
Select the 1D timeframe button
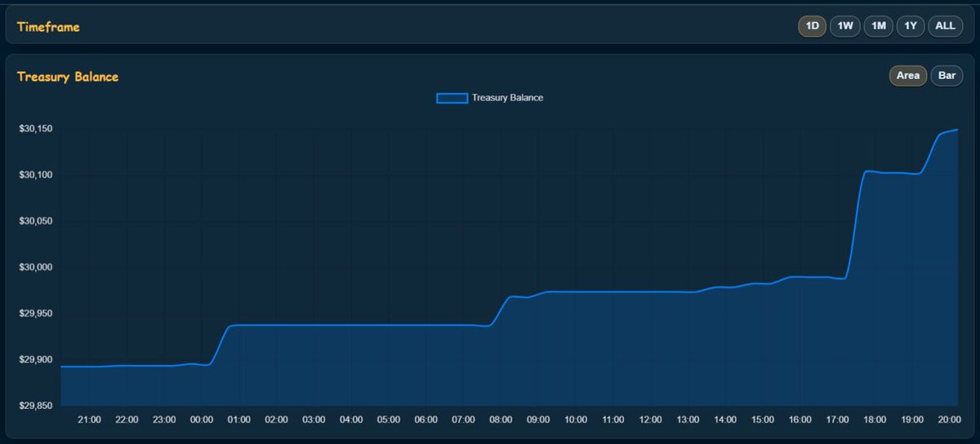tap(813, 26)
